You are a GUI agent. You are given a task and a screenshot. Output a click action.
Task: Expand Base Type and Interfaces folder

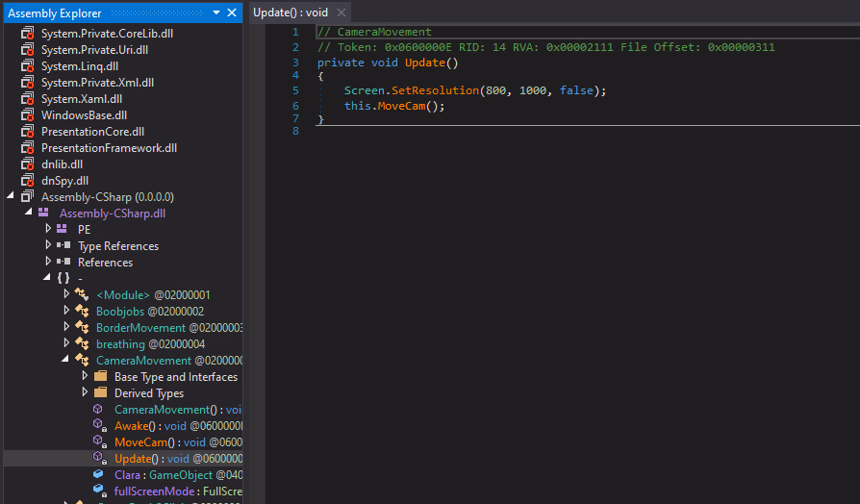click(x=85, y=376)
